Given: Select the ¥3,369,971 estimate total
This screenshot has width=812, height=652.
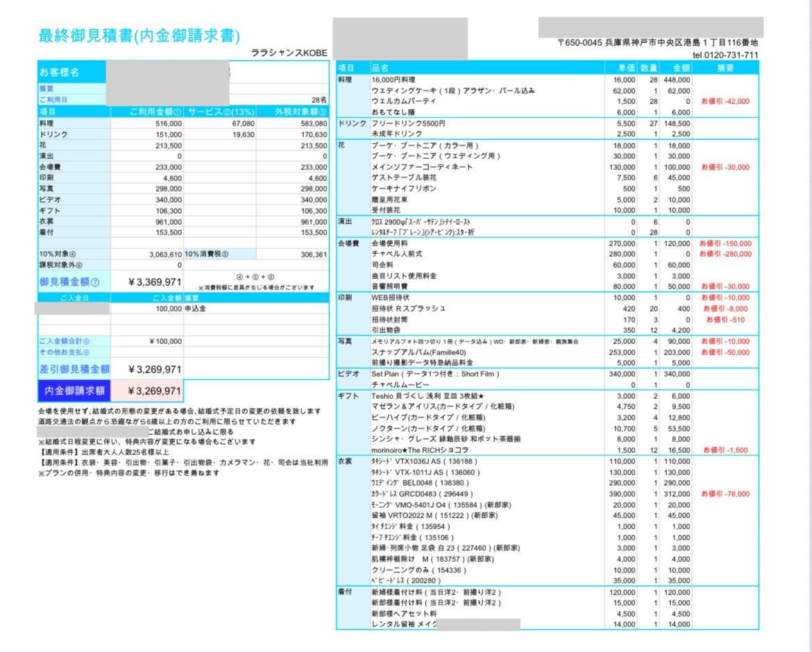Looking at the screenshot, I should (x=155, y=282).
